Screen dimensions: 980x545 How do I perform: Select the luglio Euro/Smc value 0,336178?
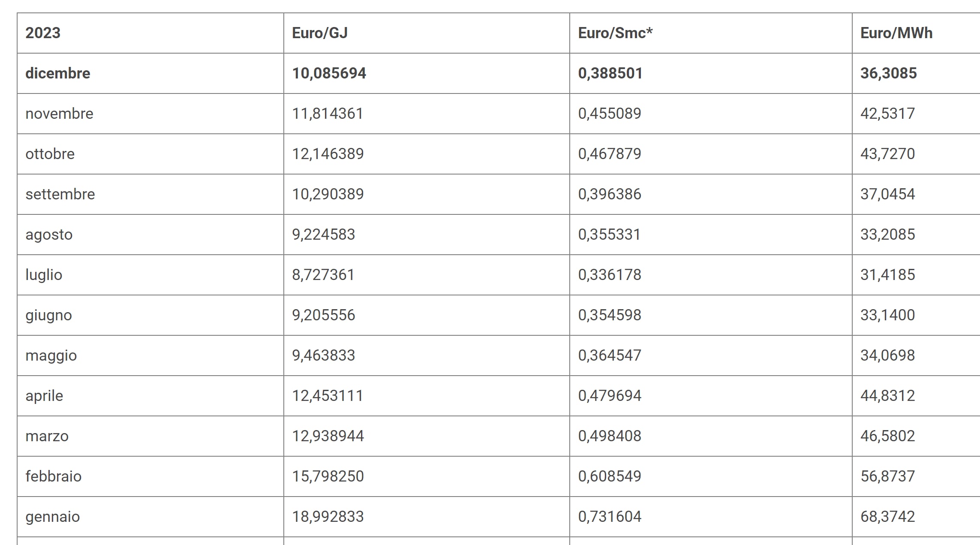click(610, 275)
